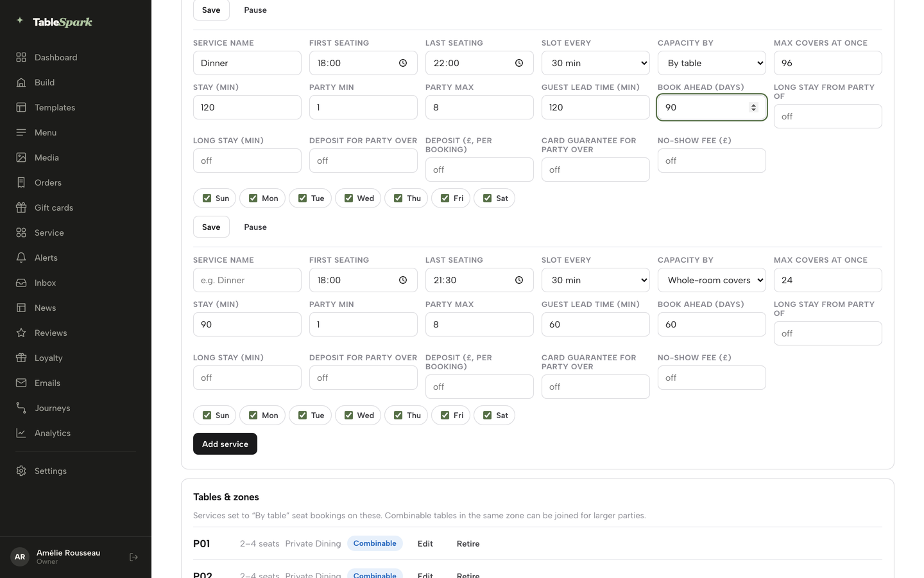Viewport: 924px width, 578px height.
Task: Retire table P01
Action: (468, 543)
